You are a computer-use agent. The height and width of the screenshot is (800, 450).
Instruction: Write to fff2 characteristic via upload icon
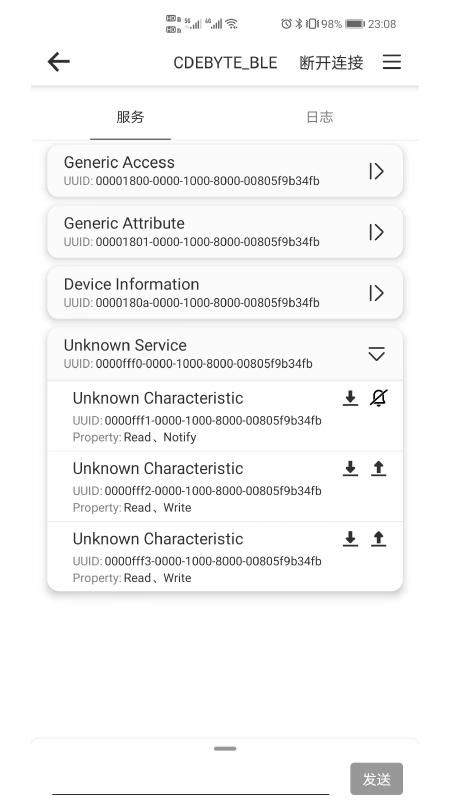[x=378, y=468]
